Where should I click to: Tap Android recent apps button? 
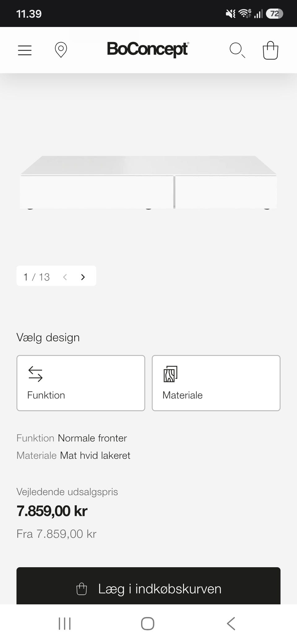coord(65,624)
